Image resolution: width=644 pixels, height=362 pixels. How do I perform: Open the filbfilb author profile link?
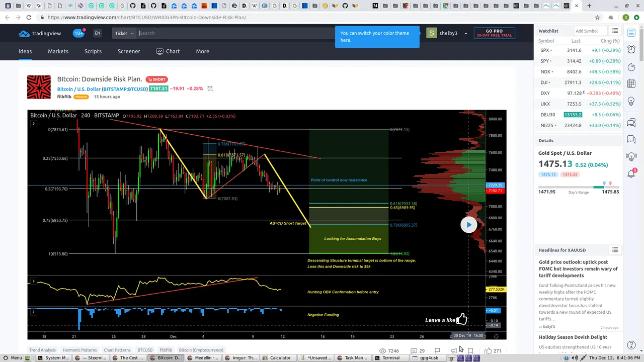(x=64, y=97)
